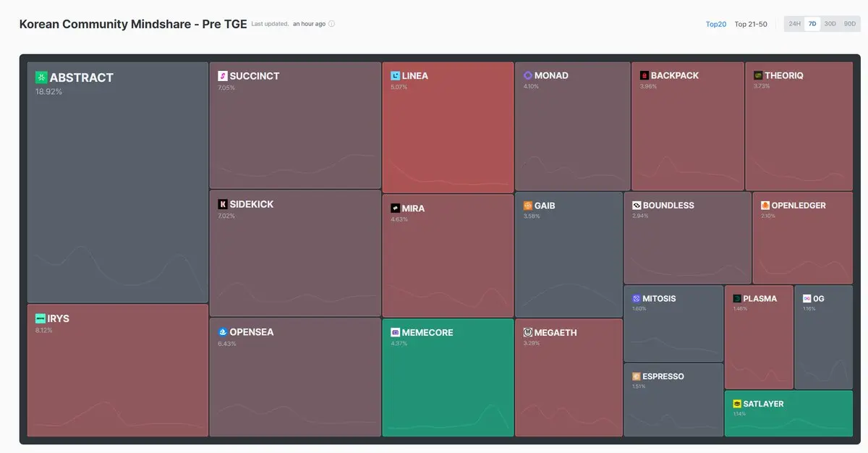Click the BACKPACK tile label
The width and height of the screenshot is (868, 453).
point(675,75)
